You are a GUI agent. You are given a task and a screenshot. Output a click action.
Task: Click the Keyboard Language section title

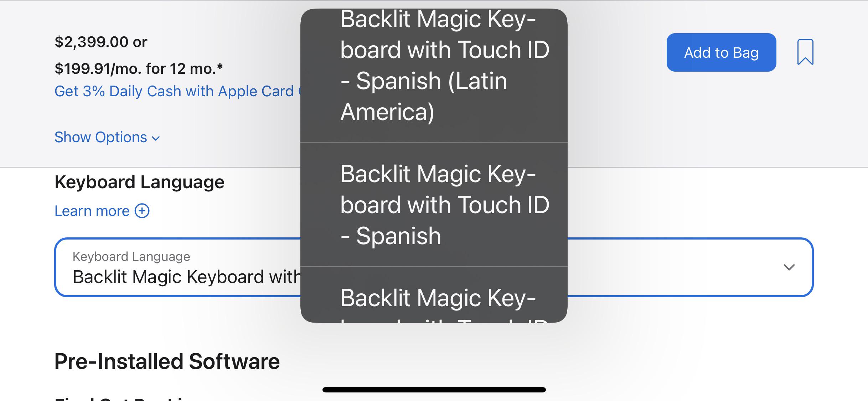(139, 182)
